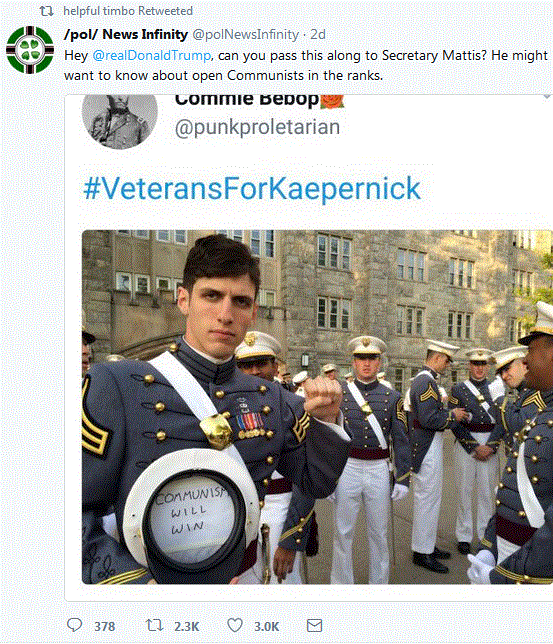
Task: Follow the @realDonaldTrump mention link
Action: click(152, 55)
